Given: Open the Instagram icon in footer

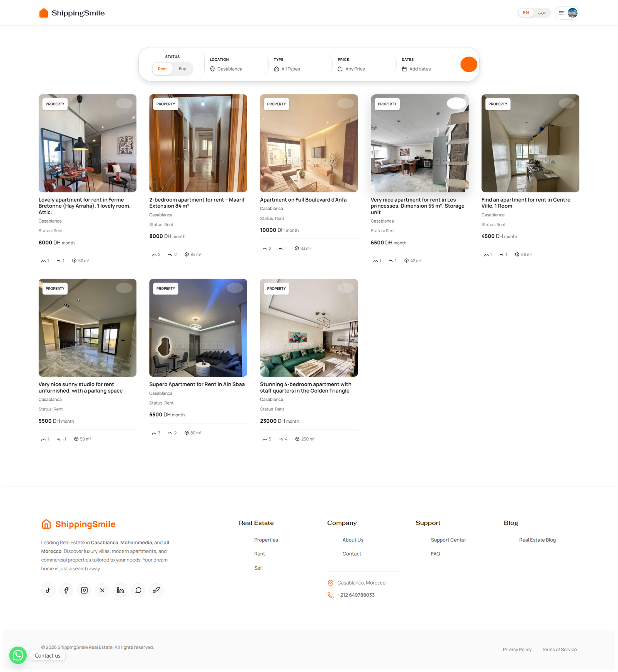Looking at the screenshot, I should pyautogui.click(x=84, y=590).
